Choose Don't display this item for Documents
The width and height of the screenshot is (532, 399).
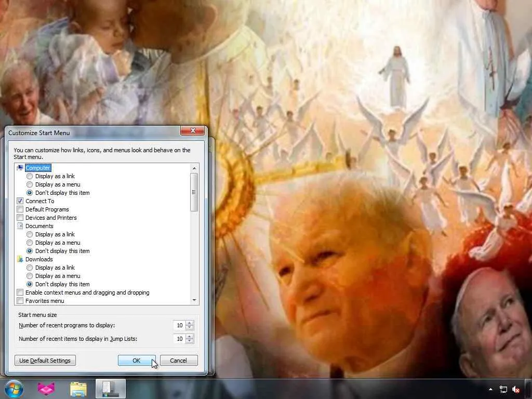click(x=30, y=251)
